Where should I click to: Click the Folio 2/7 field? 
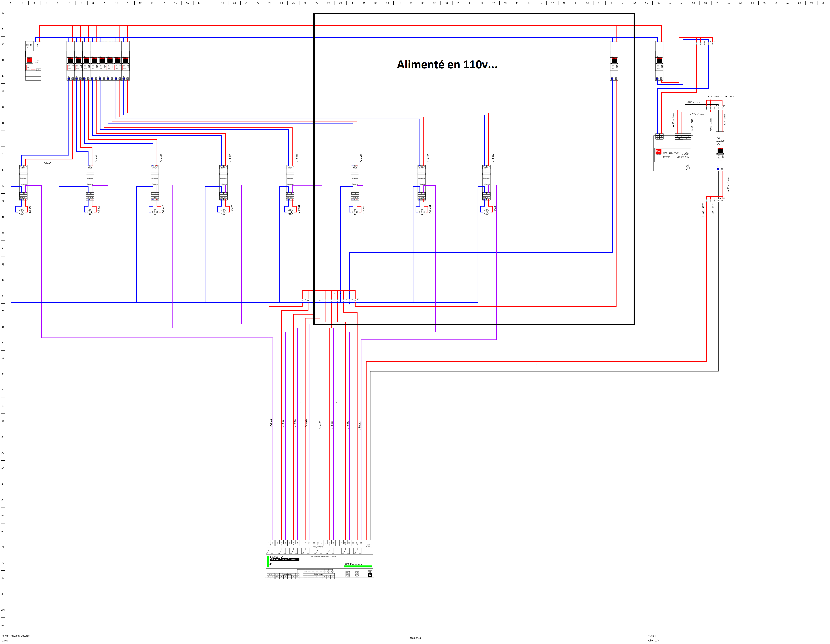click(654, 641)
